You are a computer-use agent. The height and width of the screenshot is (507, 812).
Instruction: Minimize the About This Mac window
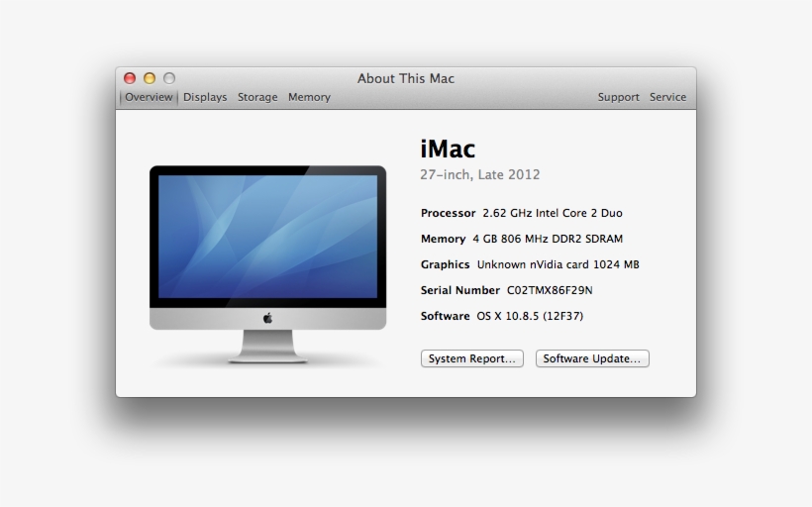150,78
